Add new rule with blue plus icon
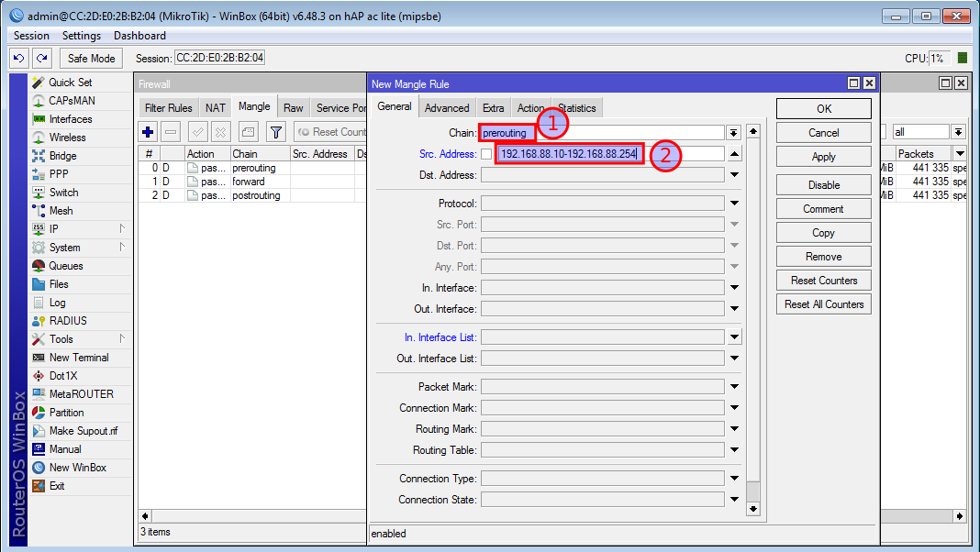 pos(148,132)
